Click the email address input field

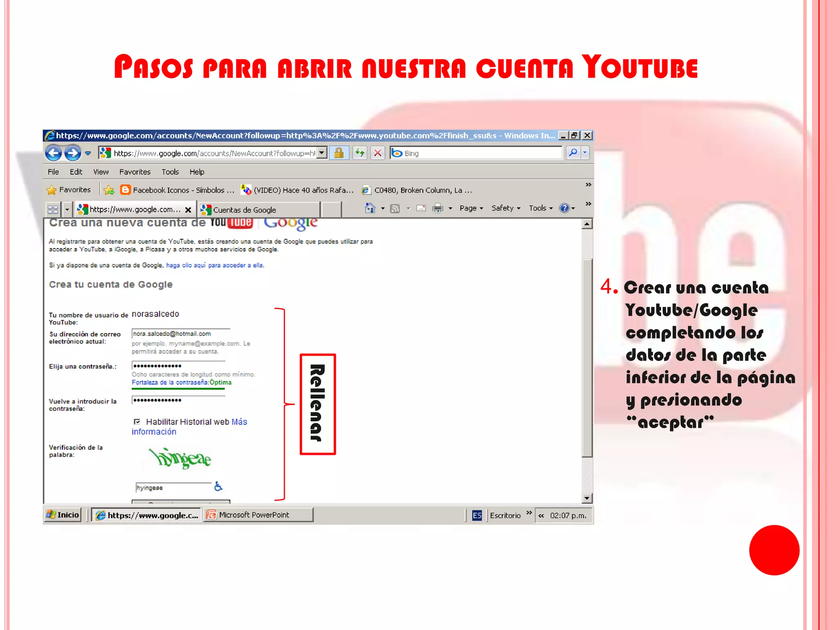180,333
